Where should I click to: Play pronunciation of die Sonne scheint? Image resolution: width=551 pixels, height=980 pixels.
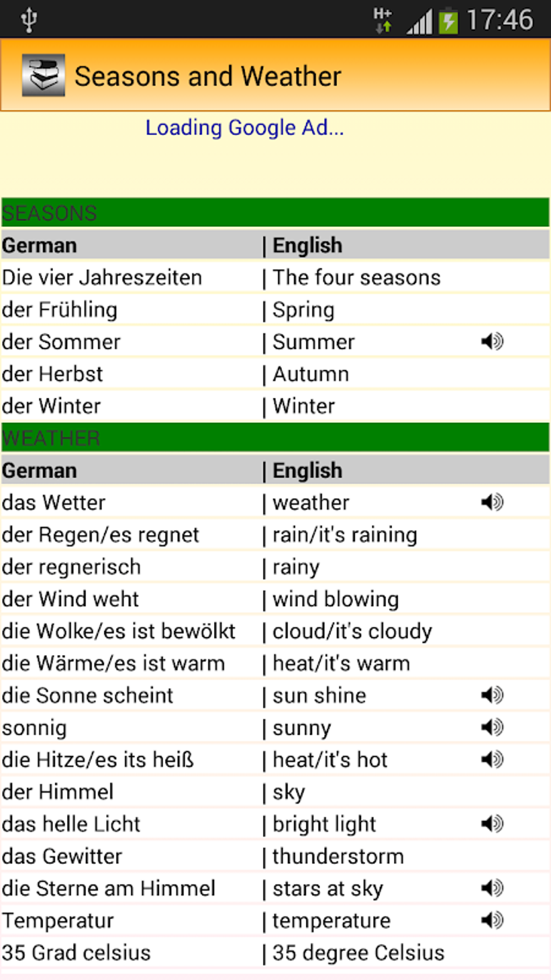492,695
